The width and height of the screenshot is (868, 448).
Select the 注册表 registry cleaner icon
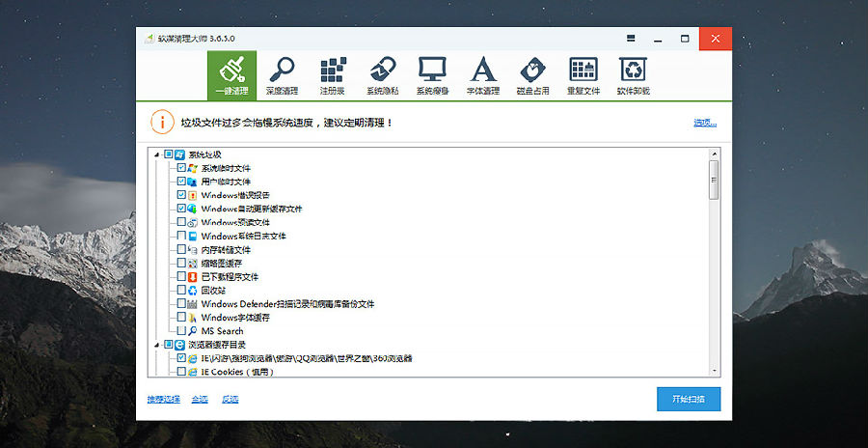332,74
